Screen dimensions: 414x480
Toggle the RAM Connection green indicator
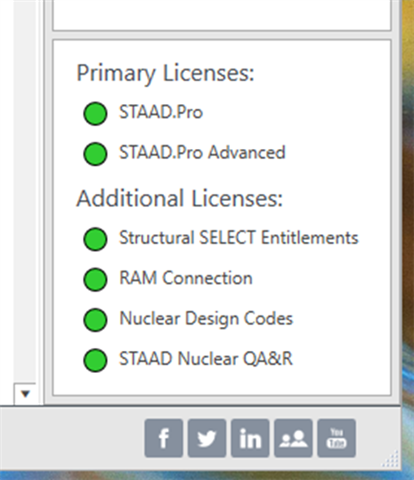(x=95, y=279)
